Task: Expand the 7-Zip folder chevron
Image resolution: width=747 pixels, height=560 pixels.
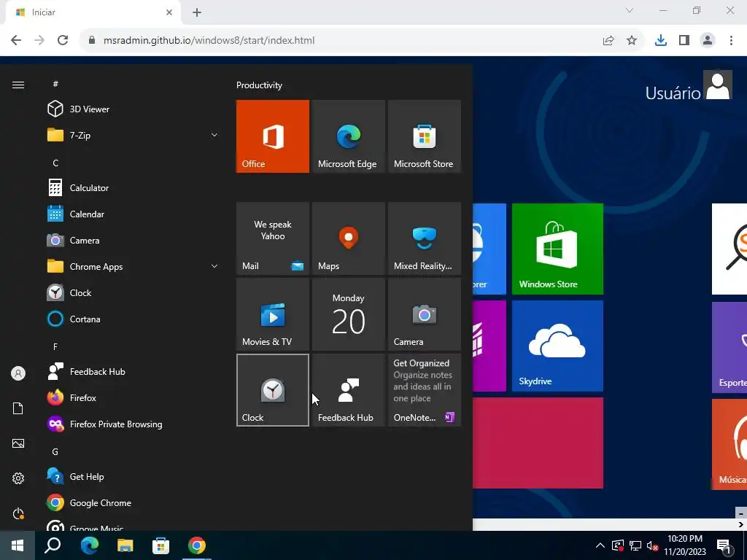Action: click(214, 135)
